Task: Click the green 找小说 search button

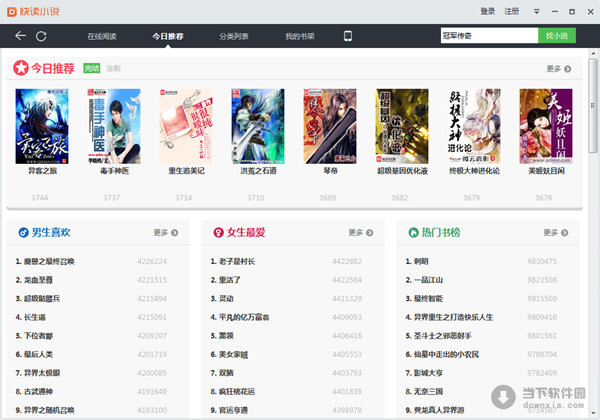Action: (557, 36)
